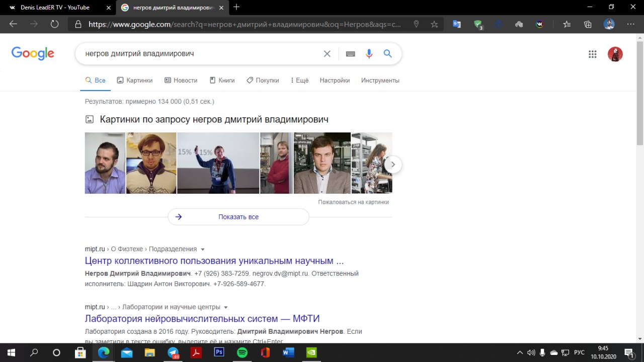Open the taskbar volume speaker icon
The image size is (644, 362).
tap(531, 352)
